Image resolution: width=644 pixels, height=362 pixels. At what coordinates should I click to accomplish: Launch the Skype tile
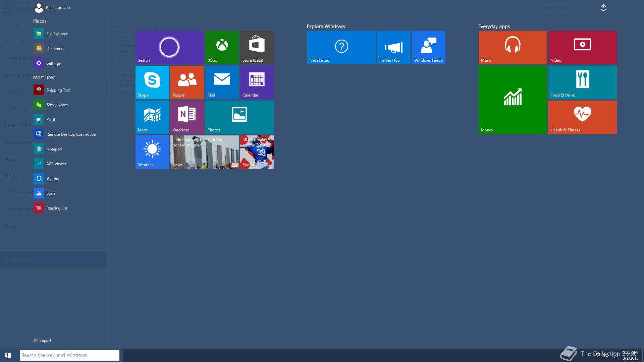[x=152, y=82]
